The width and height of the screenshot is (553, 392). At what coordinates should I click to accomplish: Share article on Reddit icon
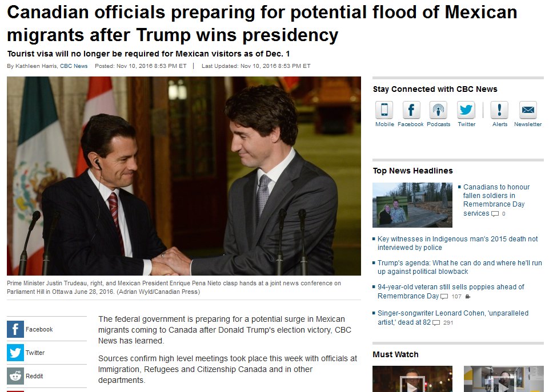(x=15, y=376)
